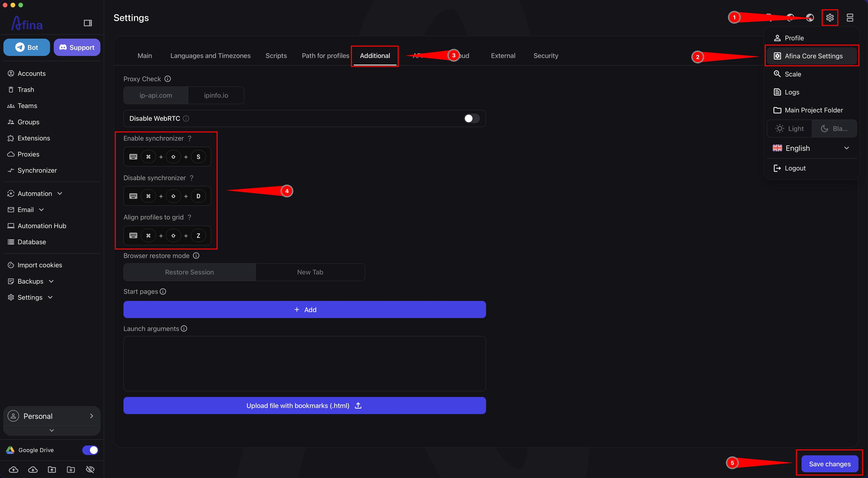Open the Personal workspace selector
The image size is (868, 478).
52,416
